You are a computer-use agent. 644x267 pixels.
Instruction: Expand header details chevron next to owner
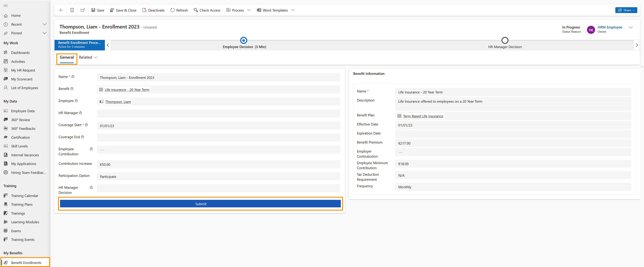pos(631,27)
